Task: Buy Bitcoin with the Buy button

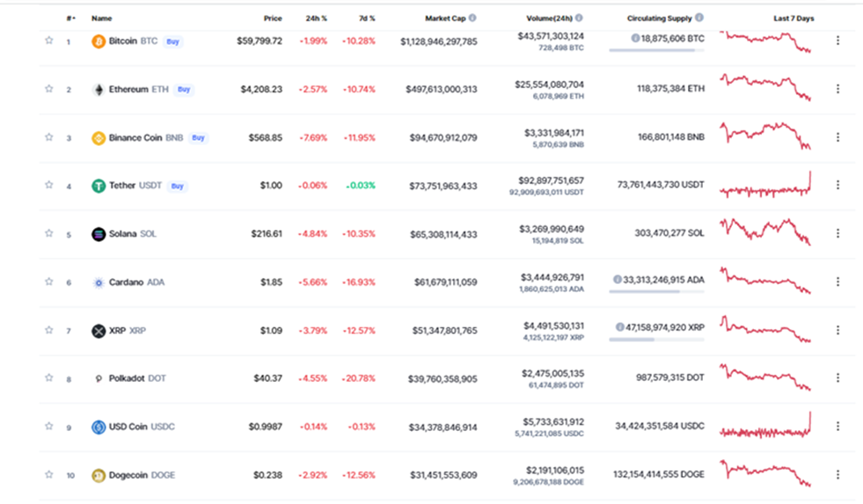Action: pyautogui.click(x=172, y=41)
